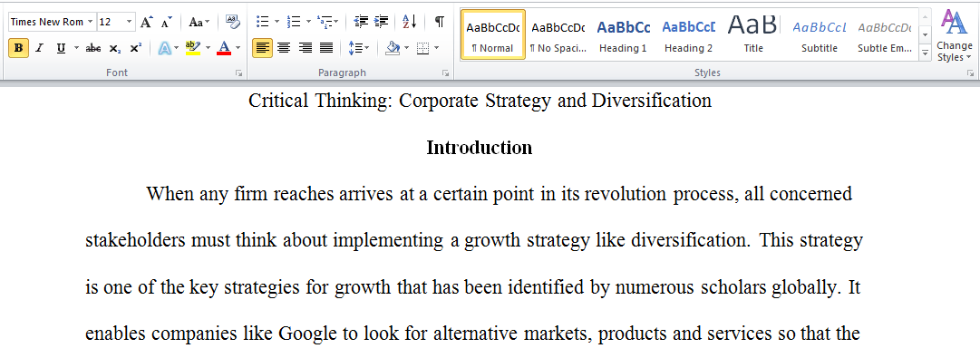
Task: Click the Bullets list icon
Action: tap(263, 22)
